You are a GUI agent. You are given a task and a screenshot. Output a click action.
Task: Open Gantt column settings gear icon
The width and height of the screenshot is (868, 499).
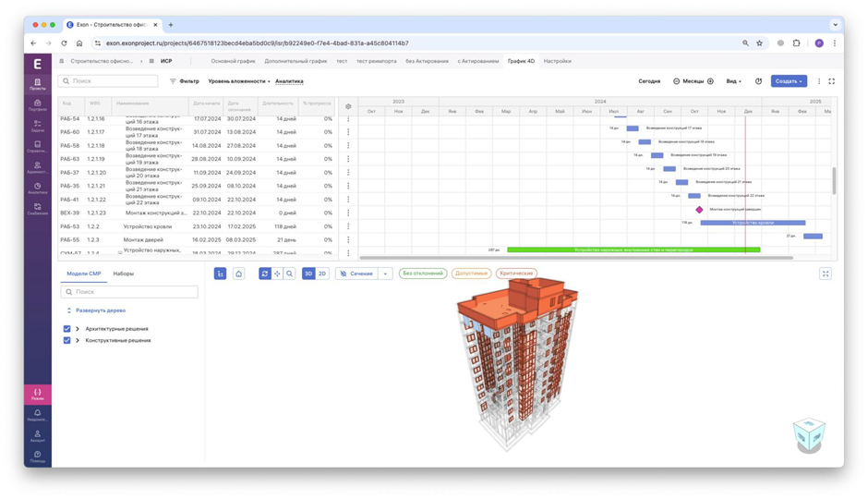tap(348, 106)
